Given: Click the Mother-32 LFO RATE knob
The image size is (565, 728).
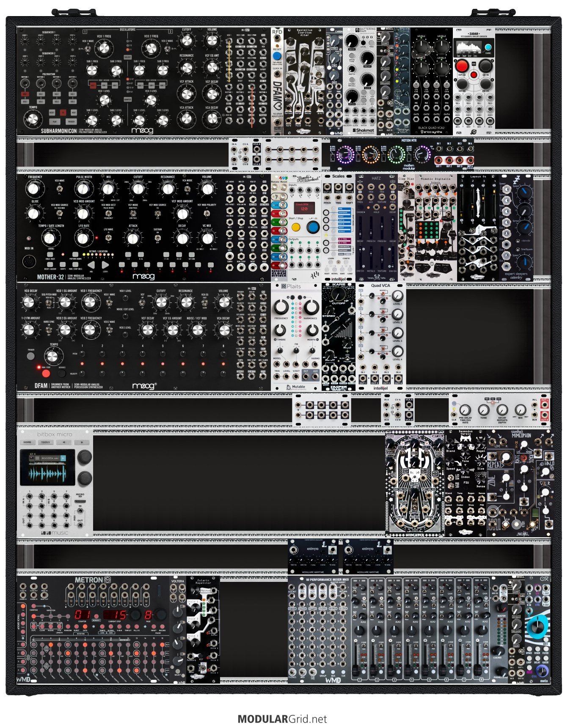Looking at the screenshot, I should point(83,238).
